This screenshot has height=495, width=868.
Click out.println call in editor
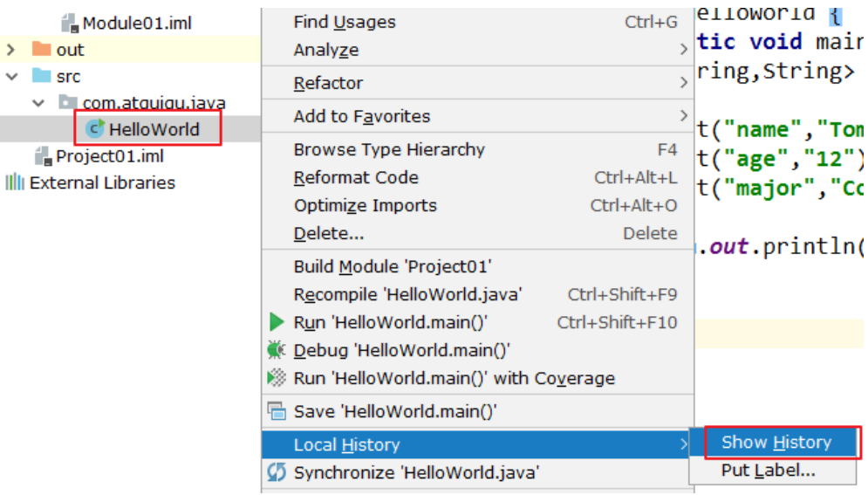pos(786,246)
